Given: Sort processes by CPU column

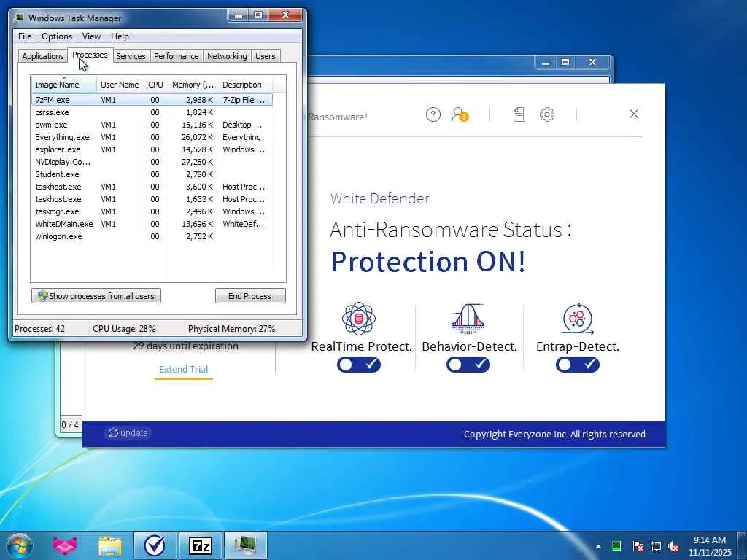Looking at the screenshot, I should [155, 85].
